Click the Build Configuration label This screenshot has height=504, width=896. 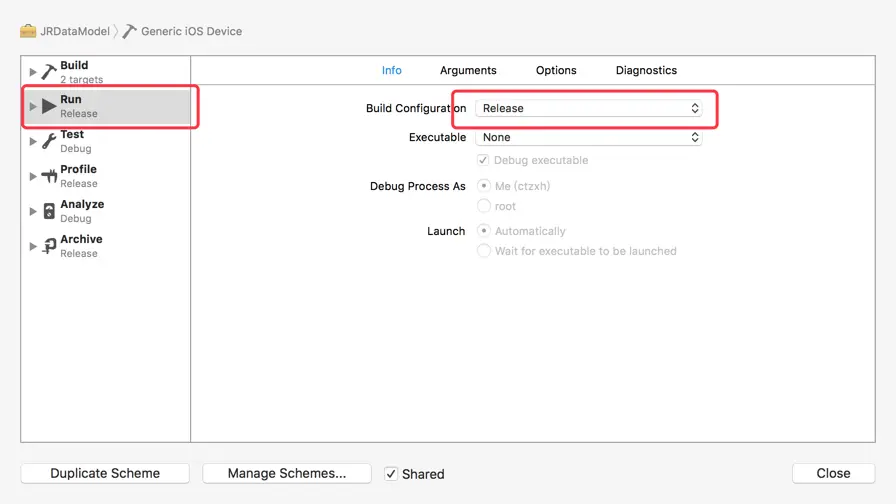click(416, 108)
